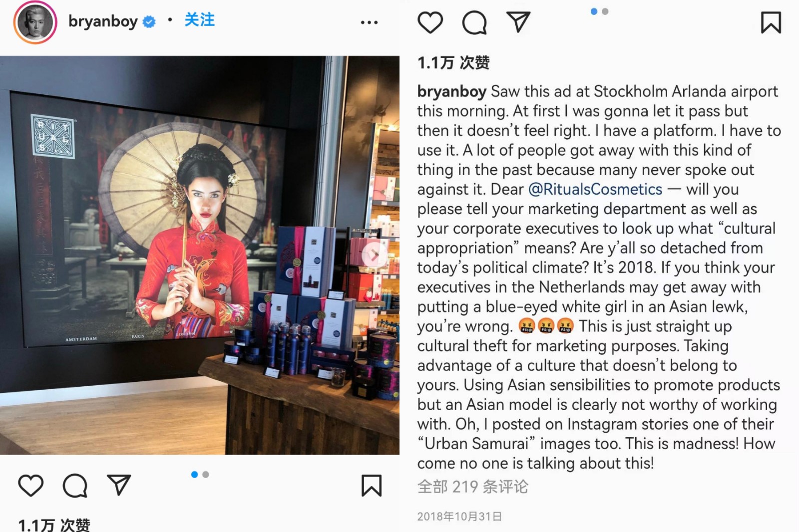Share post with top paper plane icon
This screenshot has height=532, width=799.
518,22
